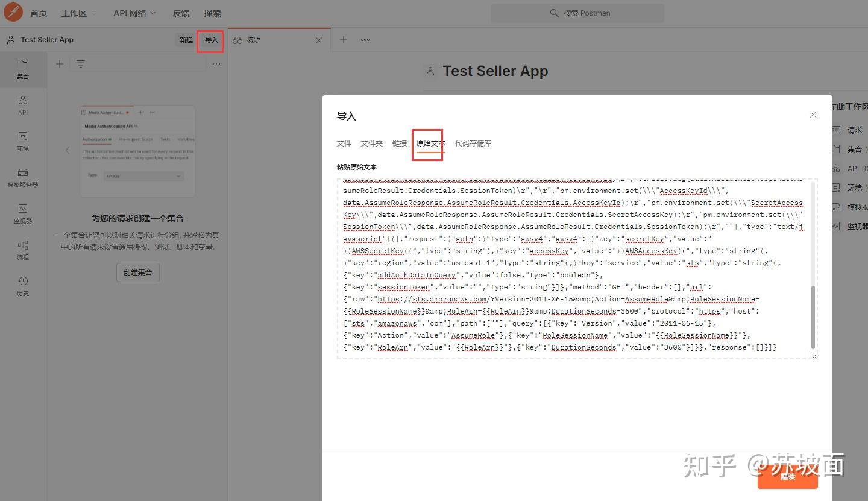
Task: Open the tab bar more options ellipsis
Action: tap(365, 40)
